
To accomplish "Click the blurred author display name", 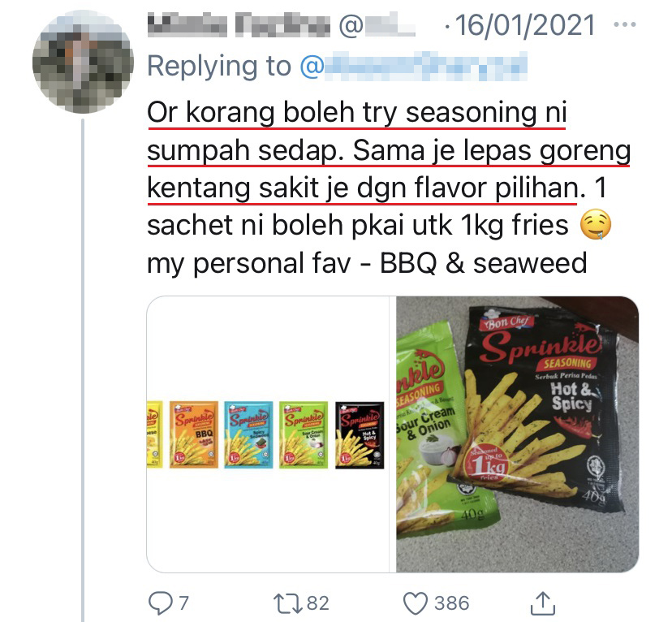I will click(x=239, y=25).
